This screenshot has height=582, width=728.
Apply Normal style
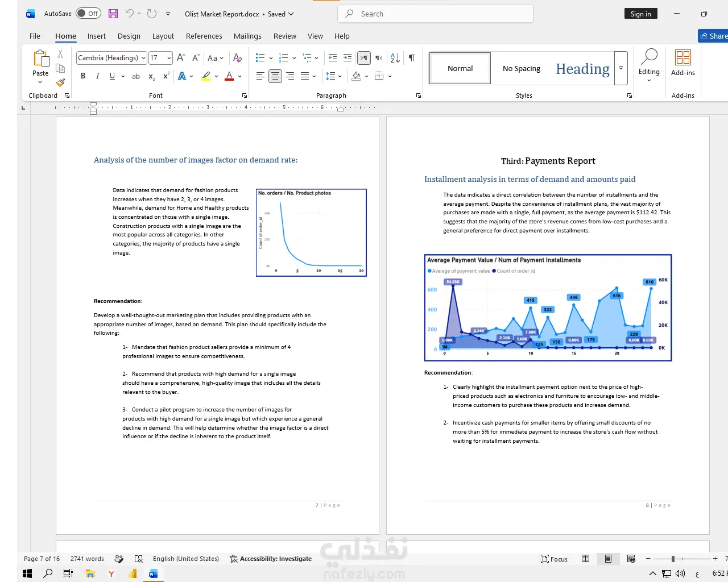coord(460,68)
